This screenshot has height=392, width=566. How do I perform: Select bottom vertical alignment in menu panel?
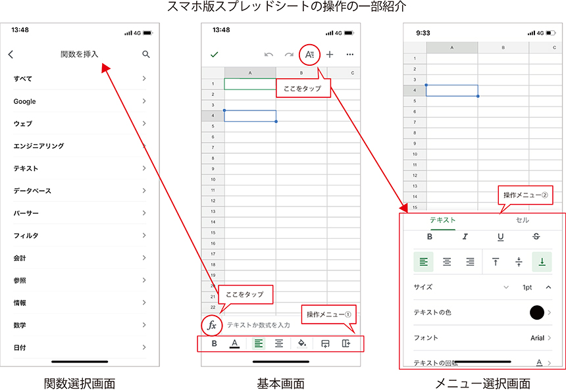542,262
